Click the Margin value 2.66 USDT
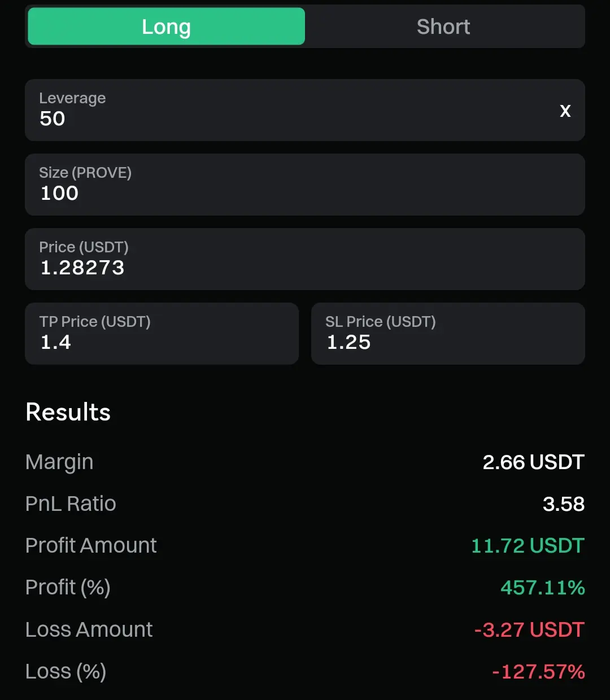Viewport: 610px width, 700px height. (x=534, y=462)
